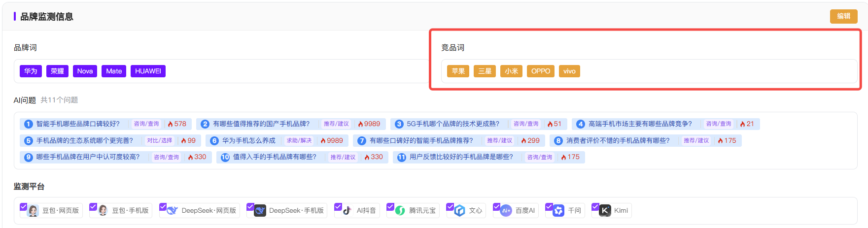Click the 编辑 button

tap(843, 16)
